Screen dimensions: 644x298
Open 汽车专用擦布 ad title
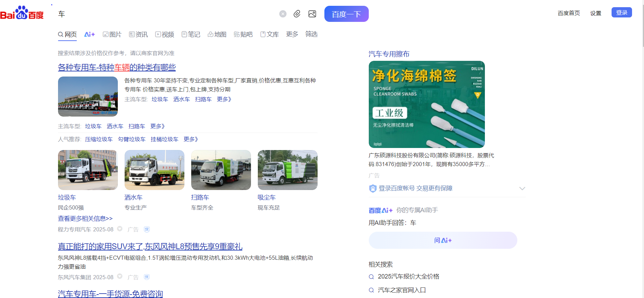389,54
